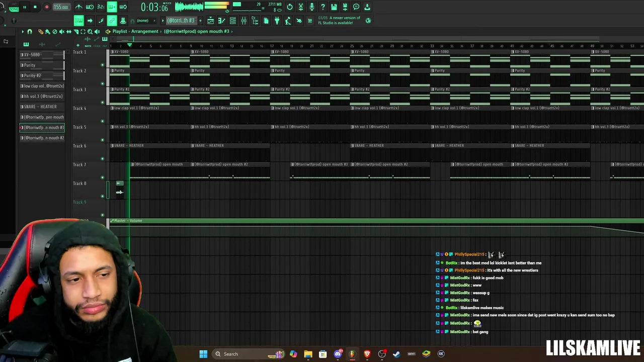Screen dimensions: 644x362
Task: Open the Mixer view icon
Action: [x=244, y=21]
